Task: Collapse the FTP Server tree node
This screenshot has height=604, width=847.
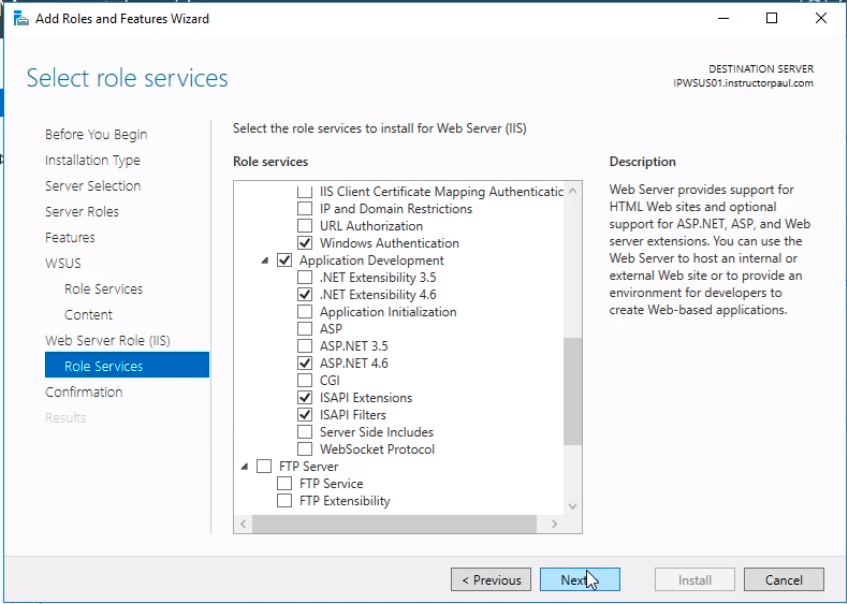Action: 244,467
